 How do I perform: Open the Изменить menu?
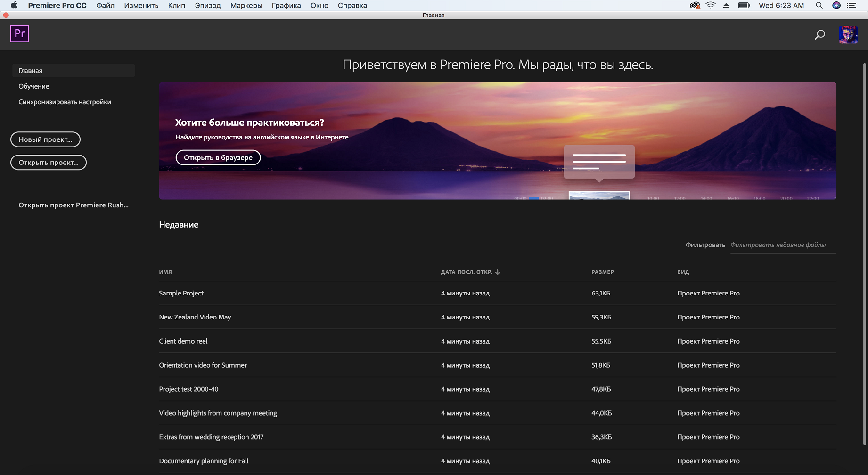point(141,5)
